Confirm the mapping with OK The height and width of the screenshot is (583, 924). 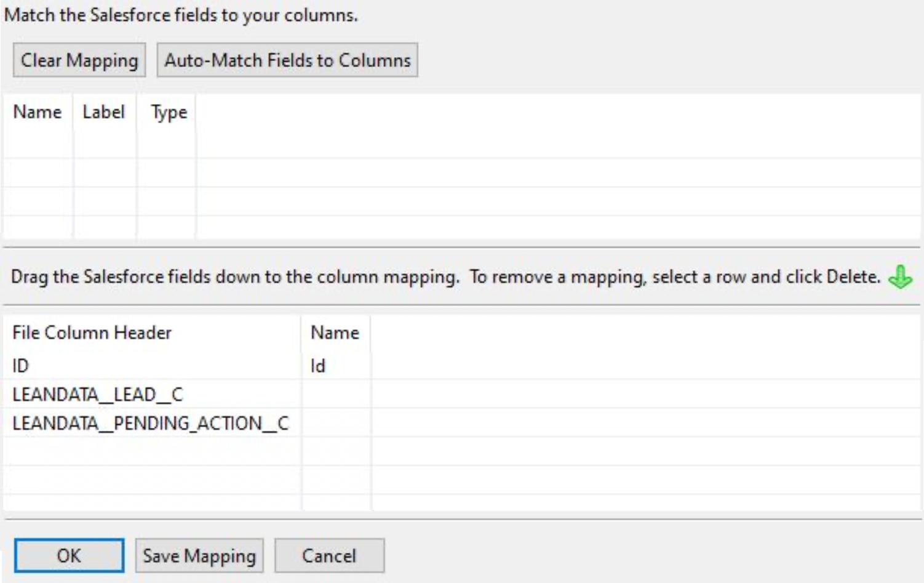click(69, 555)
